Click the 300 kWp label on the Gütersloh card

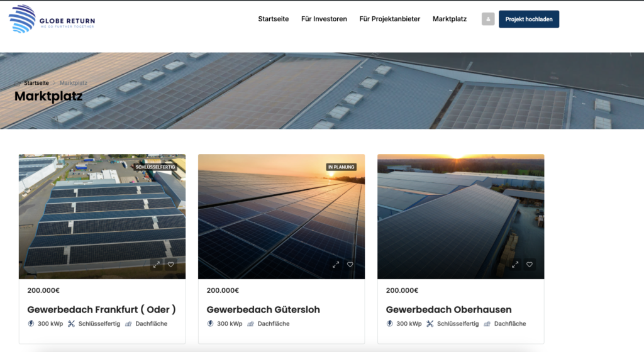(230, 324)
